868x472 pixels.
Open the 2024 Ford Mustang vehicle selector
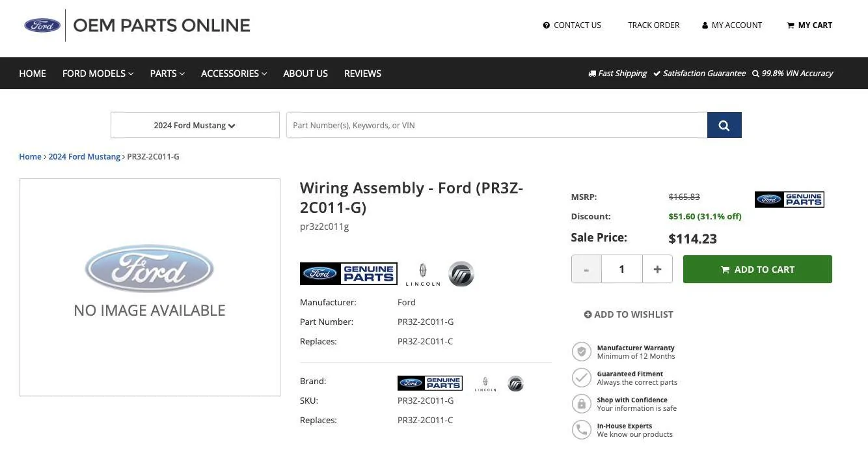point(195,125)
